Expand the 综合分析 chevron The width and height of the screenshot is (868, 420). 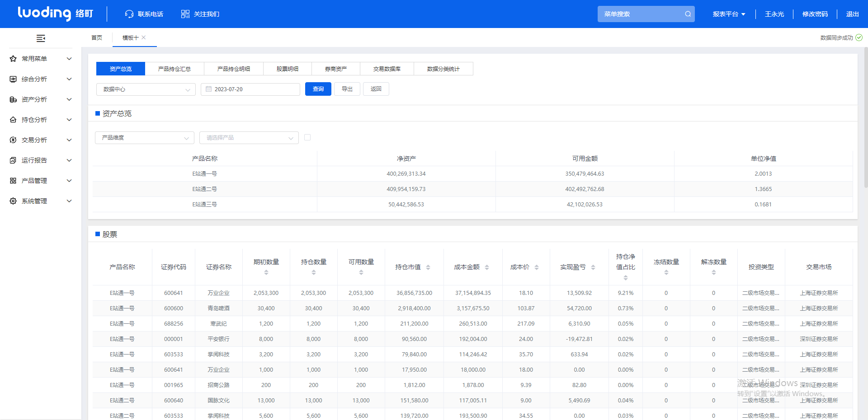69,79
